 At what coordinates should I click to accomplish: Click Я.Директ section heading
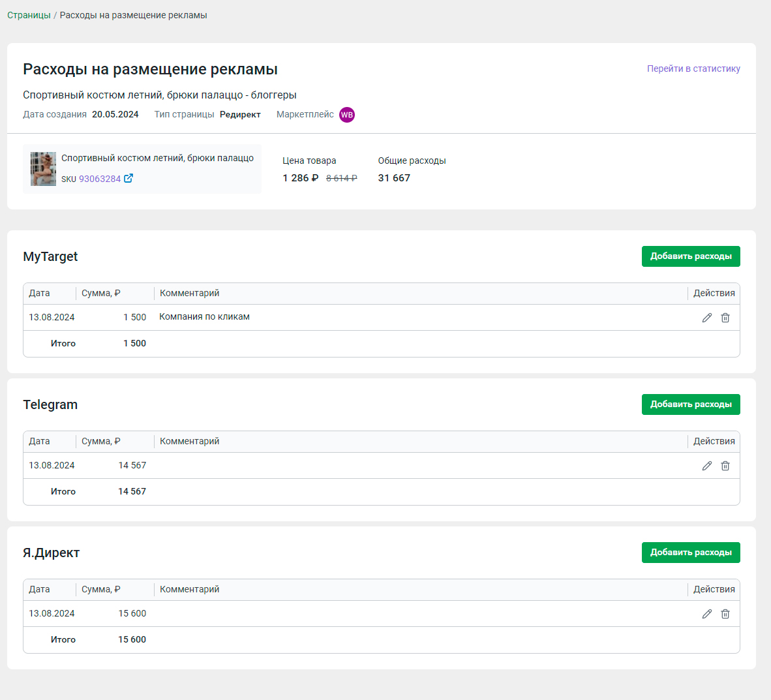point(51,553)
